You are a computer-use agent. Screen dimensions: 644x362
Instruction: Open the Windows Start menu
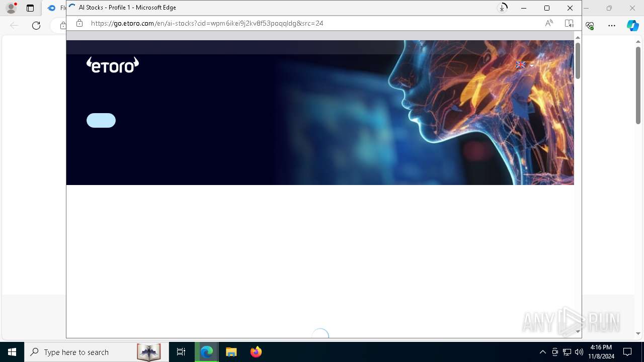click(x=12, y=352)
